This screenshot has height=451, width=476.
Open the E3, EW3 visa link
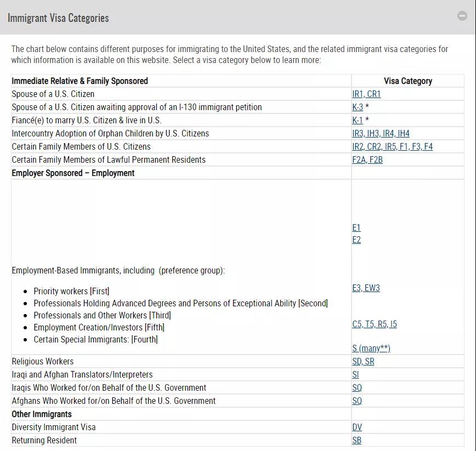coord(366,288)
